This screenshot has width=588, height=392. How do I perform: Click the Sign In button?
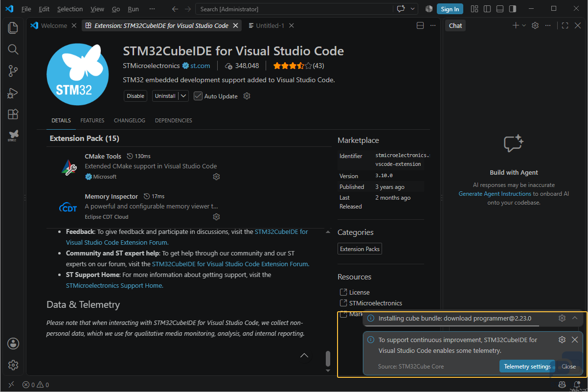450,9
